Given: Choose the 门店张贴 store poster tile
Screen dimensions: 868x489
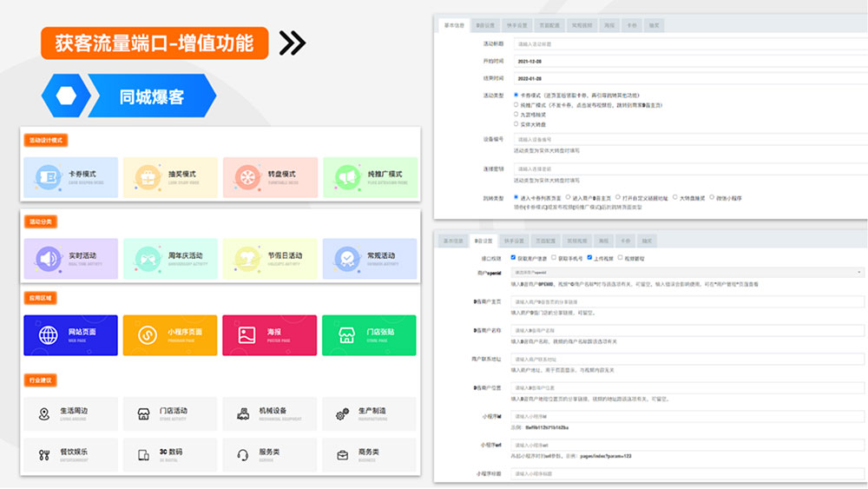Looking at the screenshot, I should 369,334.
